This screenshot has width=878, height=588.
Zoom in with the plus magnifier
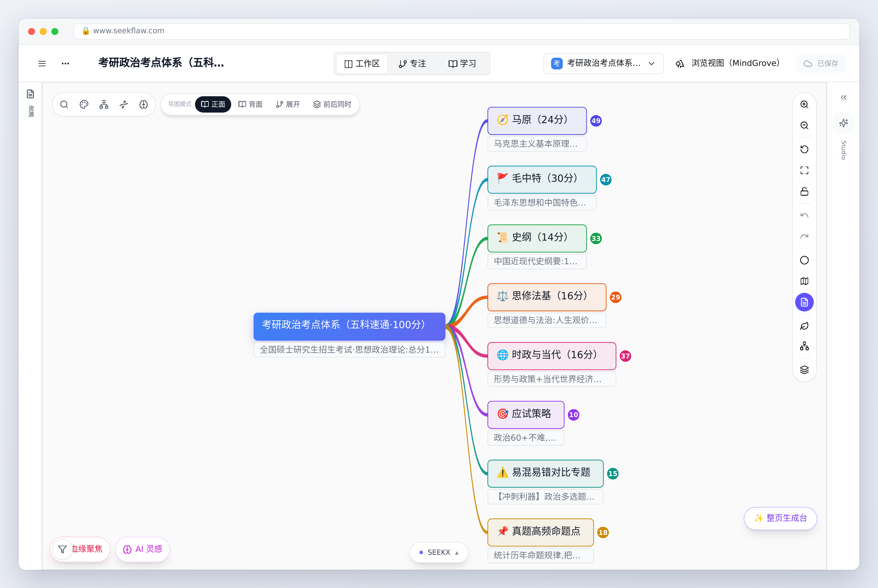(x=804, y=104)
